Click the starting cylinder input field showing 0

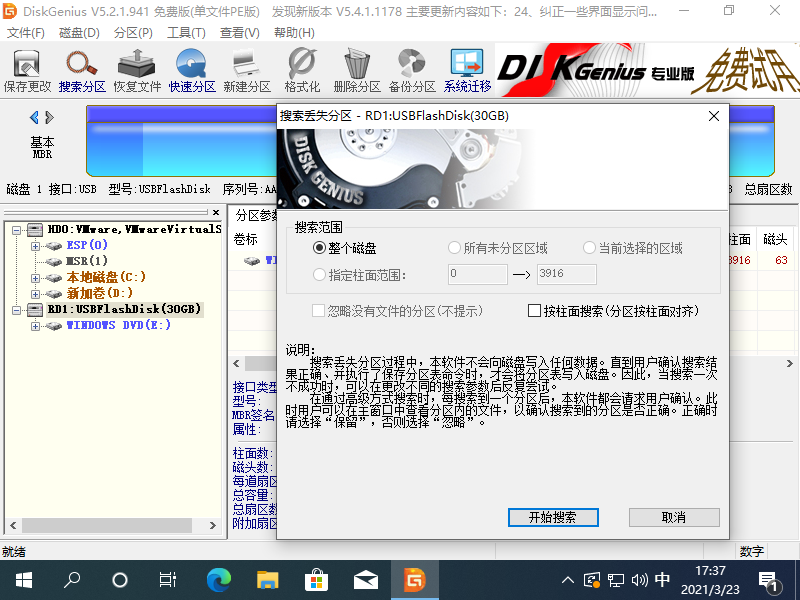[477, 274]
